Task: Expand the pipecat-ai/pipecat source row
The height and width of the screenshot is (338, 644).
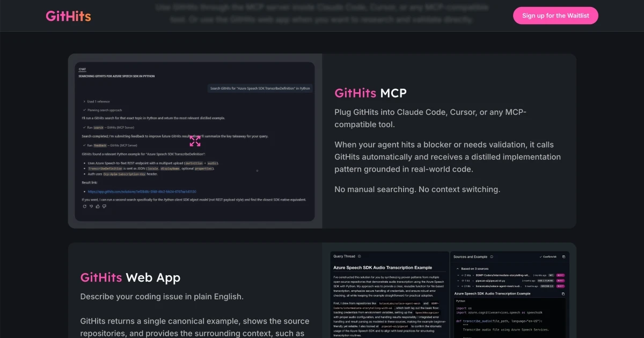Action: 457,280
